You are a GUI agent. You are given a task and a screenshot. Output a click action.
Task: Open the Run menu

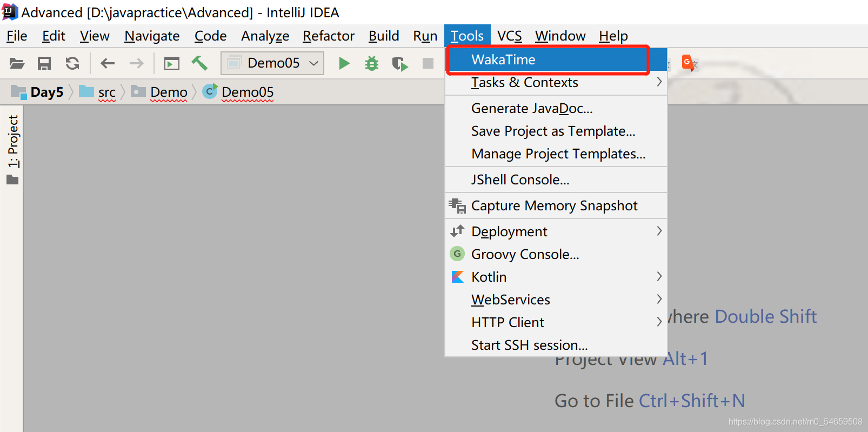point(425,36)
